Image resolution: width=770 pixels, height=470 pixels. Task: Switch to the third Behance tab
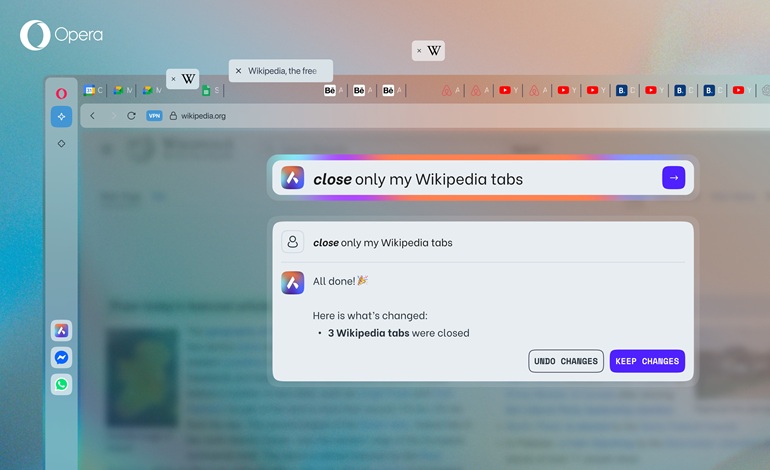(x=392, y=90)
